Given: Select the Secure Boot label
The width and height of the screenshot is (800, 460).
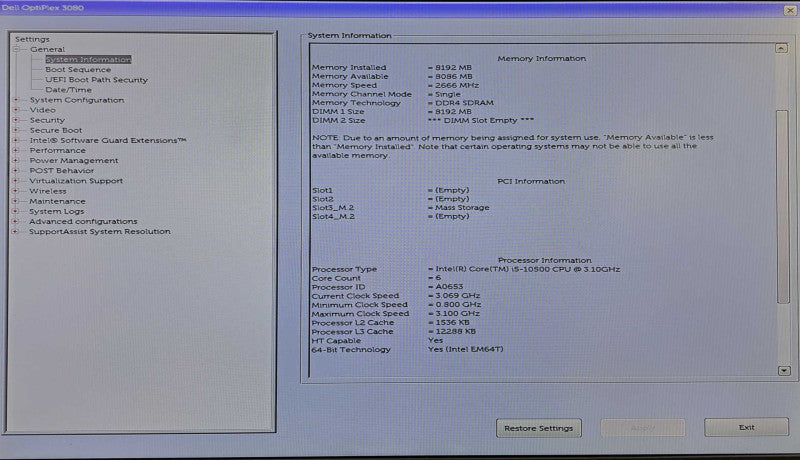Looking at the screenshot, I should (56, 130).
